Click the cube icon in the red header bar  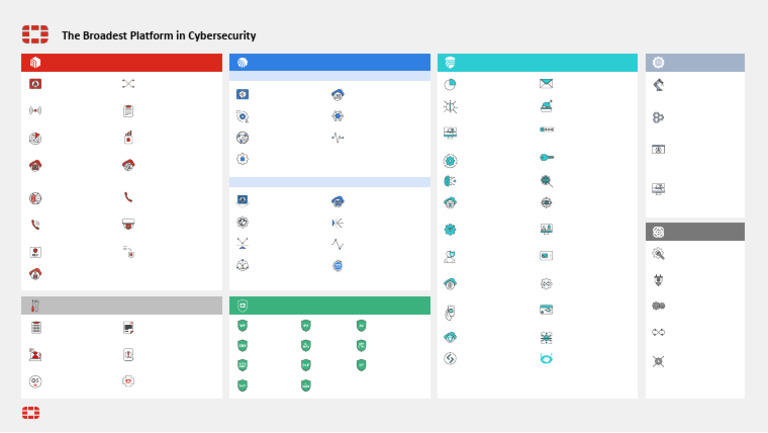pos(35,62)
